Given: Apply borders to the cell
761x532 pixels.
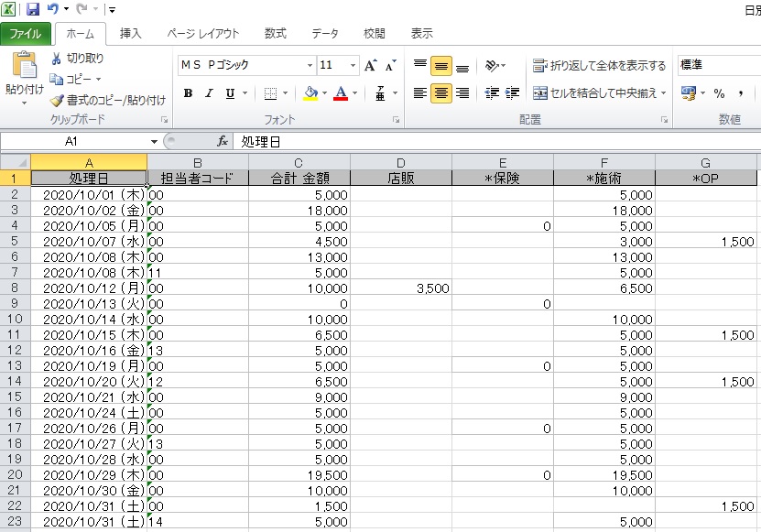Looking at the screenshot, I should pos(270,93).
